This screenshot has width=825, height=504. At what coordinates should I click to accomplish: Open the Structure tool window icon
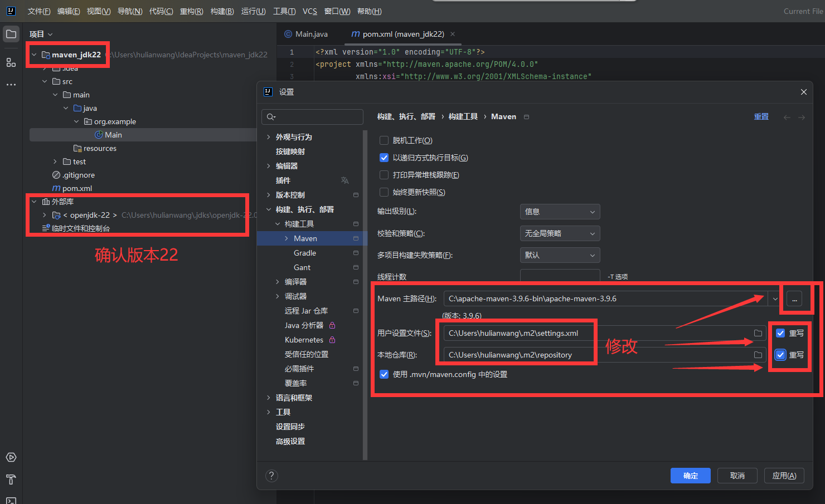pos(11,62)
